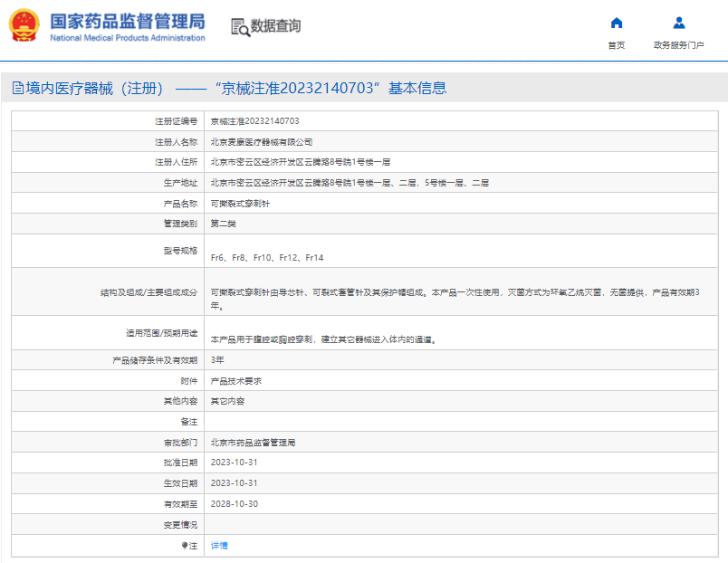Click the 首页 label

[x=617, y=45]
